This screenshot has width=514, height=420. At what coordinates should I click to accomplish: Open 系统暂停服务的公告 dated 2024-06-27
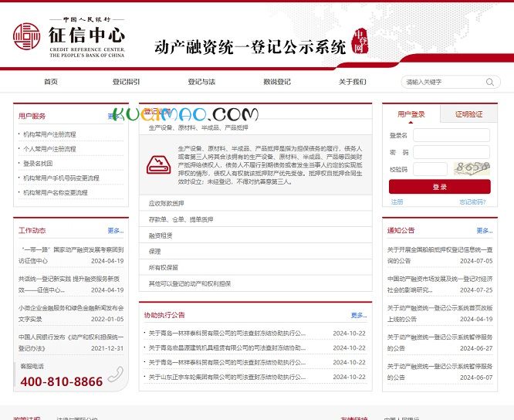coord(440,343)
